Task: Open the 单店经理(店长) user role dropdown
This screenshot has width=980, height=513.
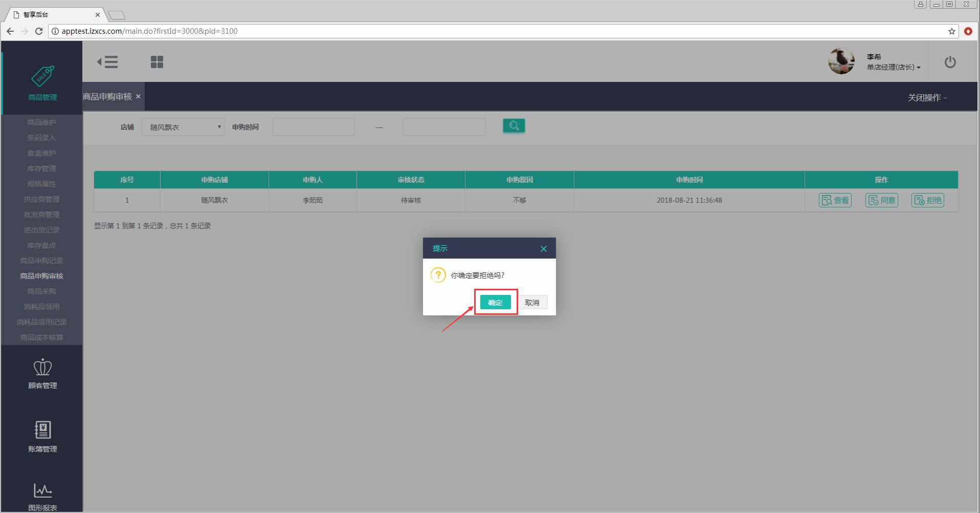Action: click(x=893, y=68)
